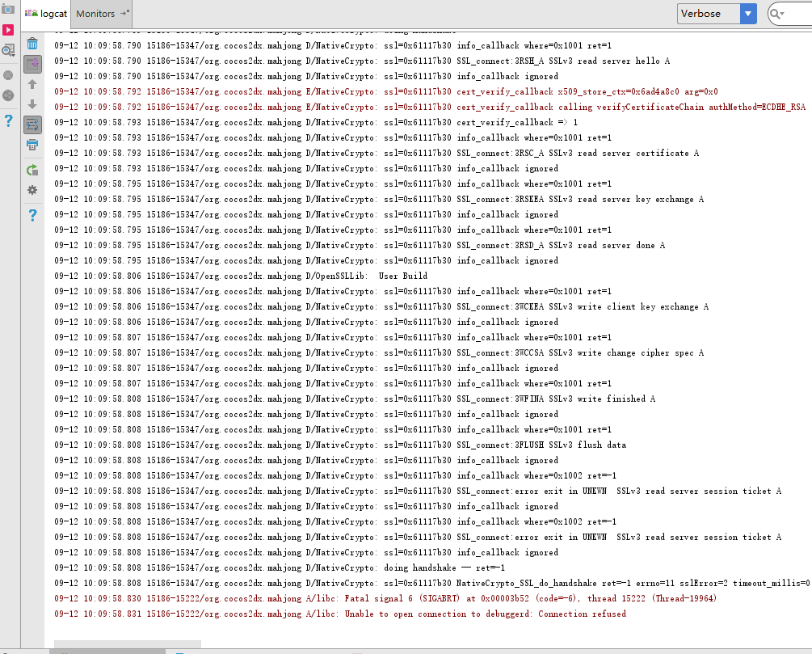This screenshot has width=812, height=654.
Task: Click the 'D/OpenSSLLib: User Build' log line
Action: (241, 276)
